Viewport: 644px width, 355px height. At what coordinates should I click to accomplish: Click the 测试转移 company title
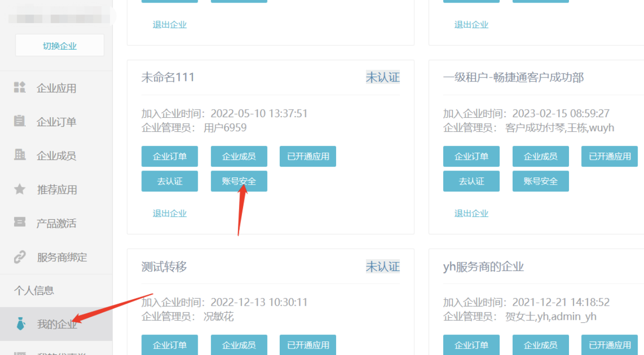point(164,266)
